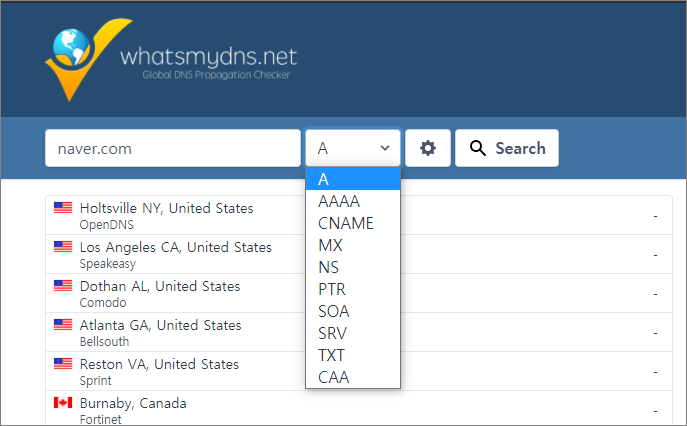
Task: Click the US flag beside Dothan AL
Action: [63, 285]
